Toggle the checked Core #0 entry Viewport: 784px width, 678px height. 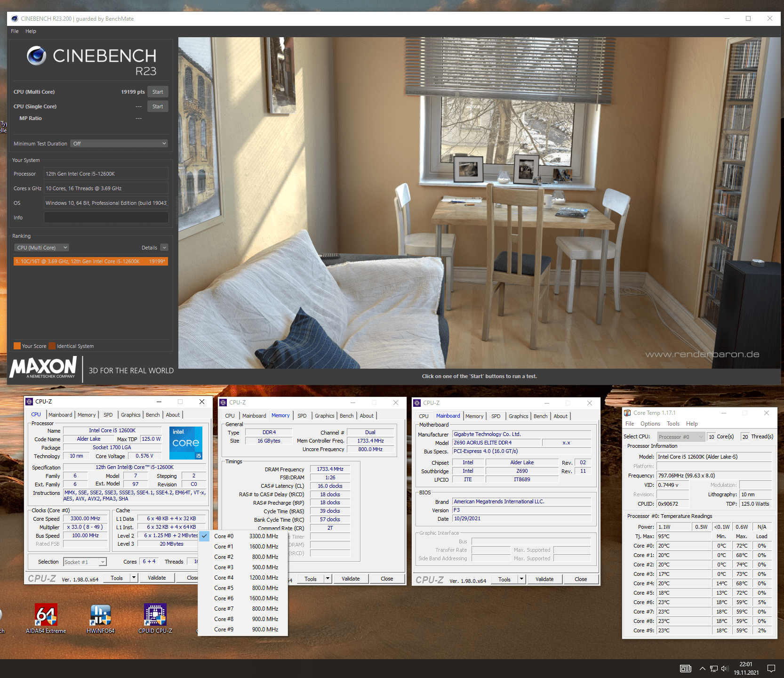point(243,536)
